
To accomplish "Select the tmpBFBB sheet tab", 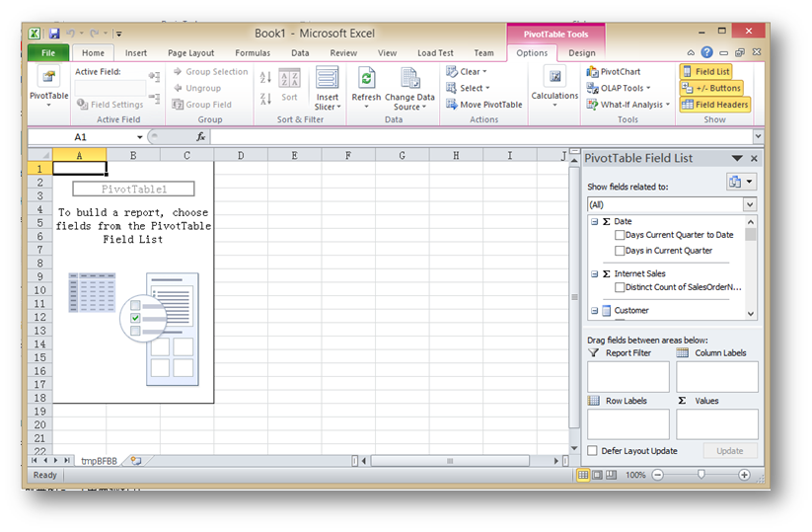I will (99, 461).
